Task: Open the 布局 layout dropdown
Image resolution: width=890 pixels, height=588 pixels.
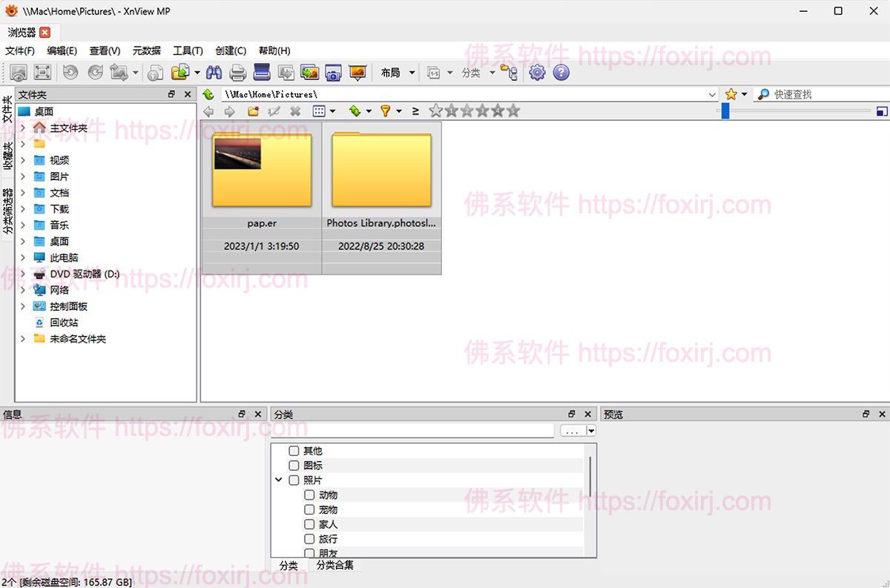Action: coord(397,72)
